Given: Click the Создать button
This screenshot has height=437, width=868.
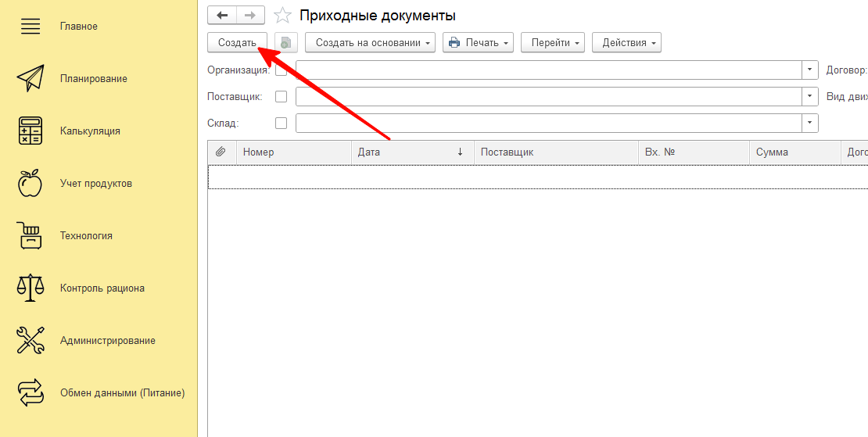Looking at the screenshot, I should click(237, 43).
